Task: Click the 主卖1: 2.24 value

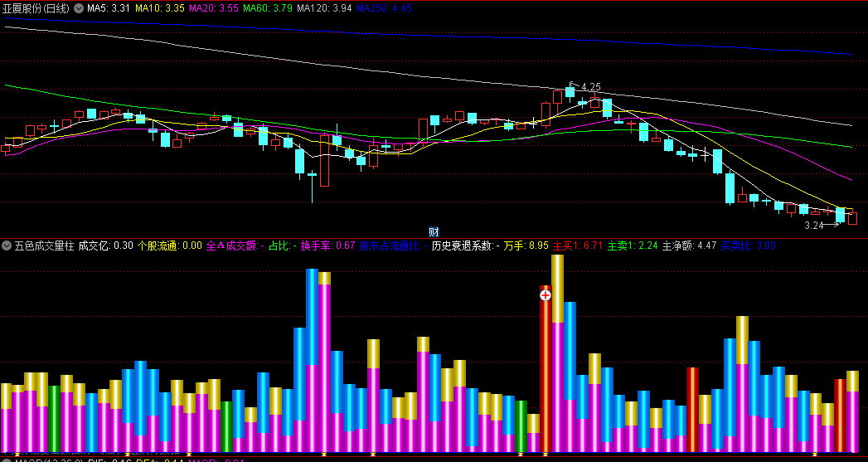Action: [633, 246]
